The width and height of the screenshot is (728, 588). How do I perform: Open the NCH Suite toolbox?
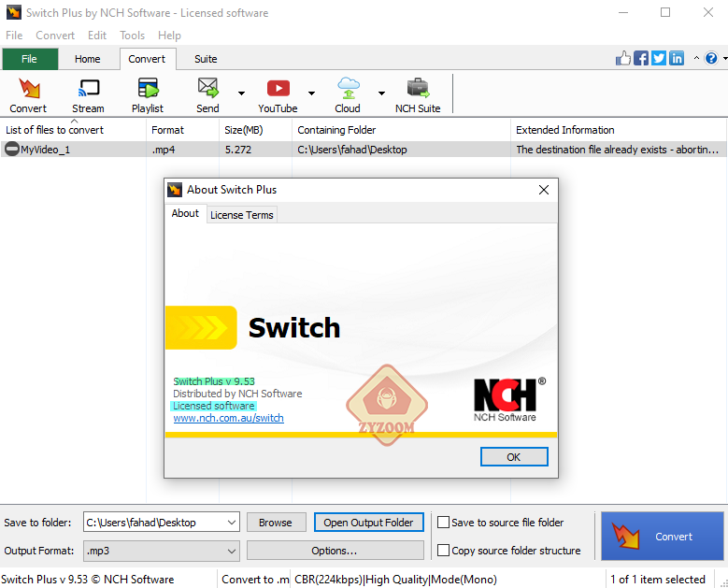[x=418, y=94]
